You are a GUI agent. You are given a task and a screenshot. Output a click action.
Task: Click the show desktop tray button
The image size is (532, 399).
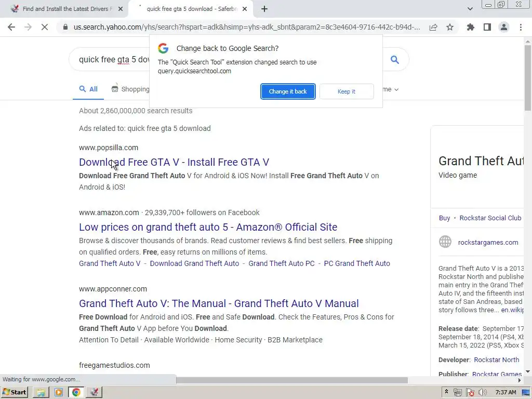click(526, 393)
